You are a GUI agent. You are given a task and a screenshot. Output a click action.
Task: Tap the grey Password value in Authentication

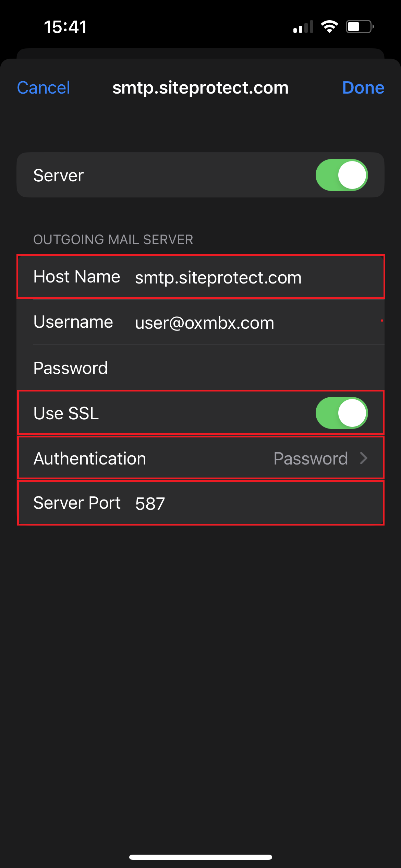[311, 458]
